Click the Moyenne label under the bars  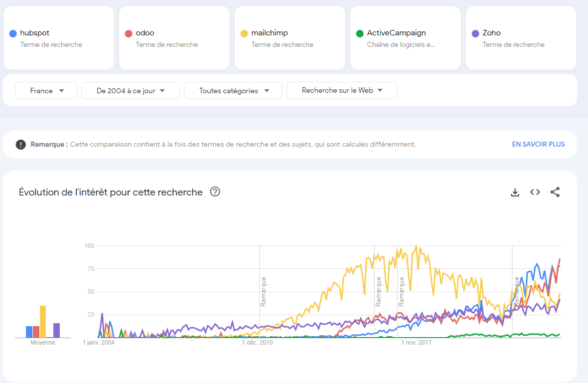point(43,343)
